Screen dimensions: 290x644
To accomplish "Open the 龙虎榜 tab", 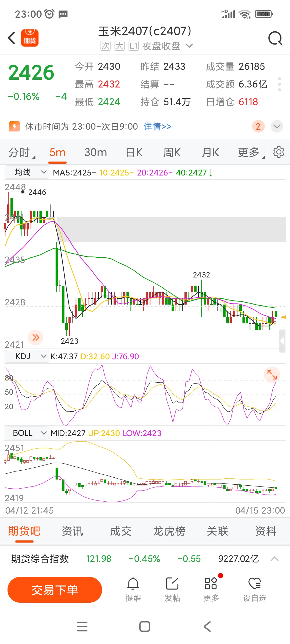I will [x=169, y=531].
